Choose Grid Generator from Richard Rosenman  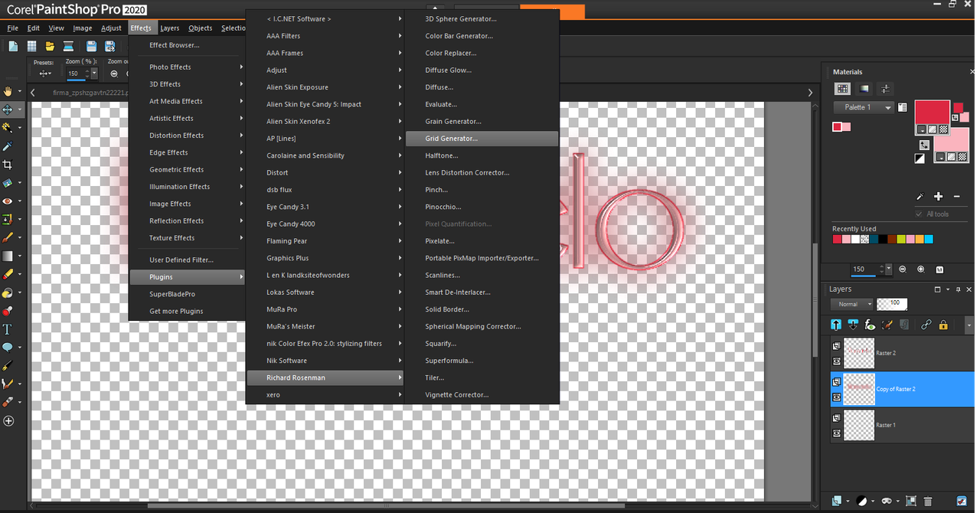[x=482, y=139]
